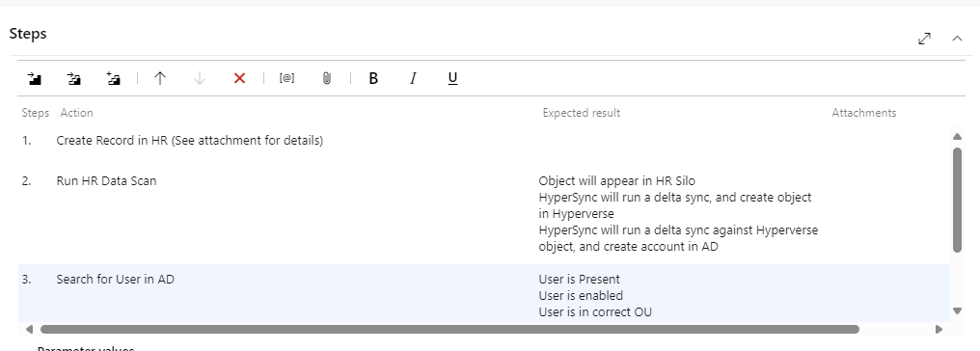Toggle underline formatting

tap(452, 79)
